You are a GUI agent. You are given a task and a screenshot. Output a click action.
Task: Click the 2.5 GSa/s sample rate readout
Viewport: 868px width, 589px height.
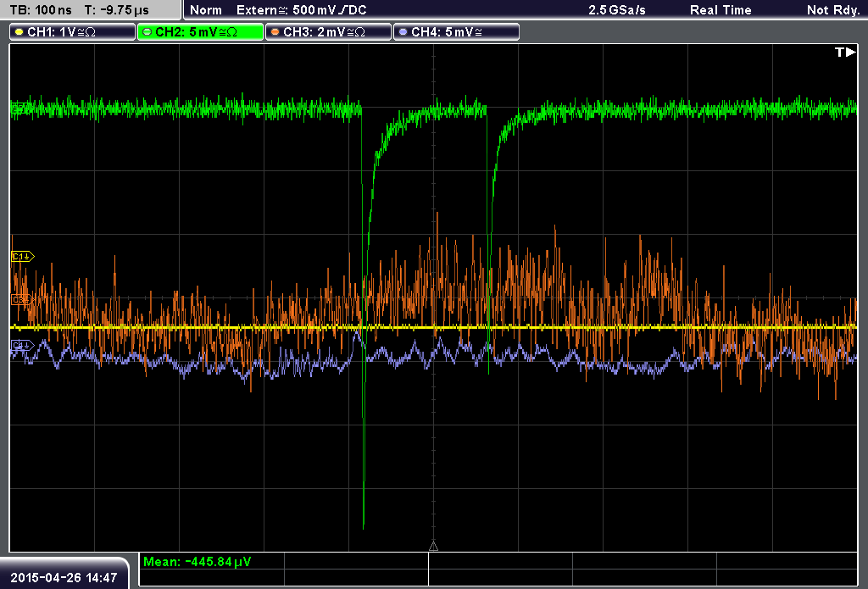617,10
